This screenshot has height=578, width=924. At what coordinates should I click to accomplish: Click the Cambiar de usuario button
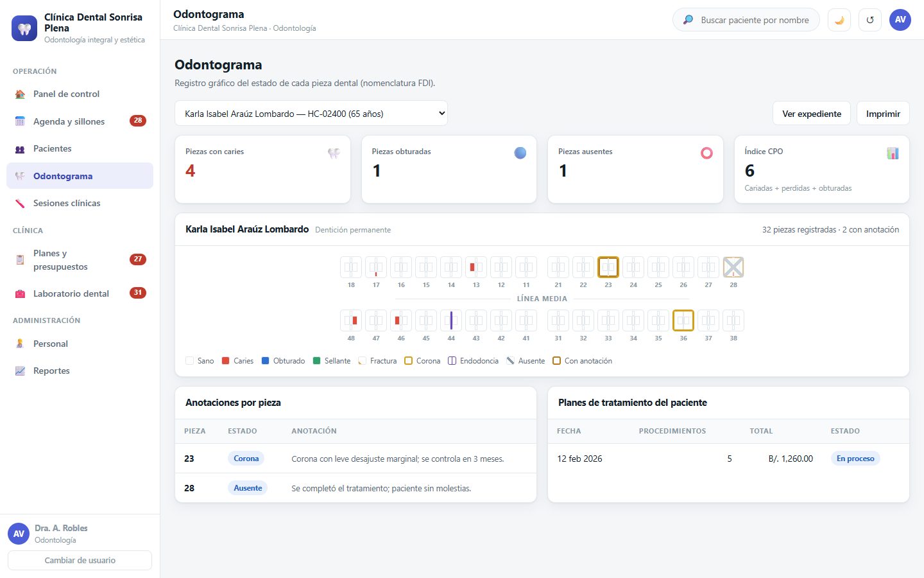[80, 560]
